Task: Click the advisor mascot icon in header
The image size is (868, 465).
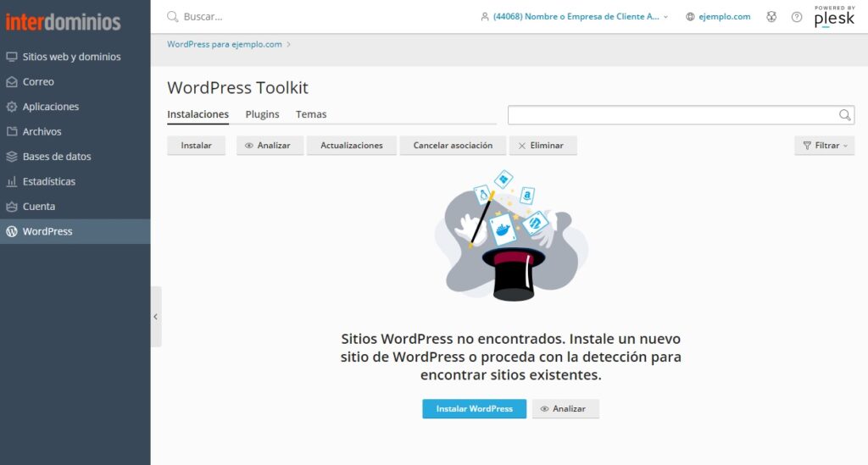Action: point(771,17)
